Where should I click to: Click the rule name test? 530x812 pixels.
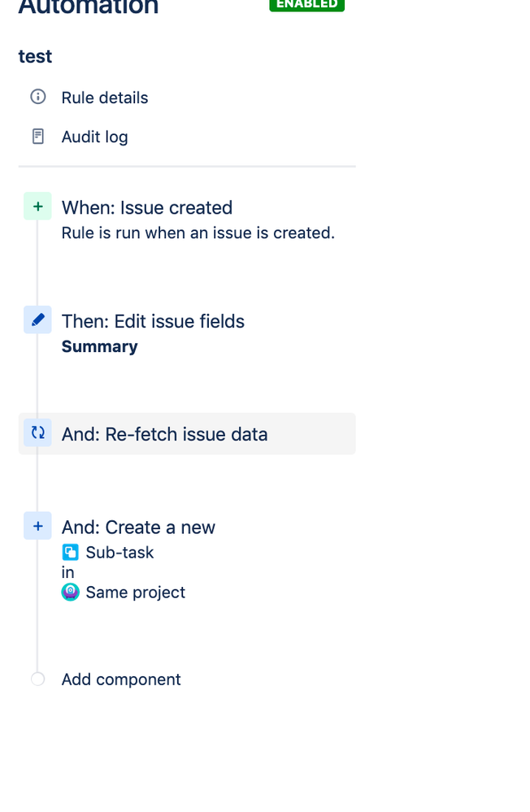pos(35,56)
